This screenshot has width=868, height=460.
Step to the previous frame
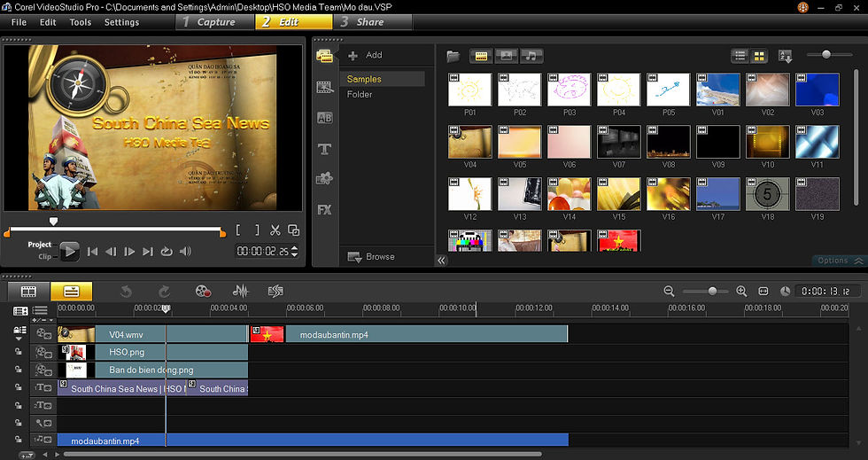pyautogui.click(x=111, y=252)
